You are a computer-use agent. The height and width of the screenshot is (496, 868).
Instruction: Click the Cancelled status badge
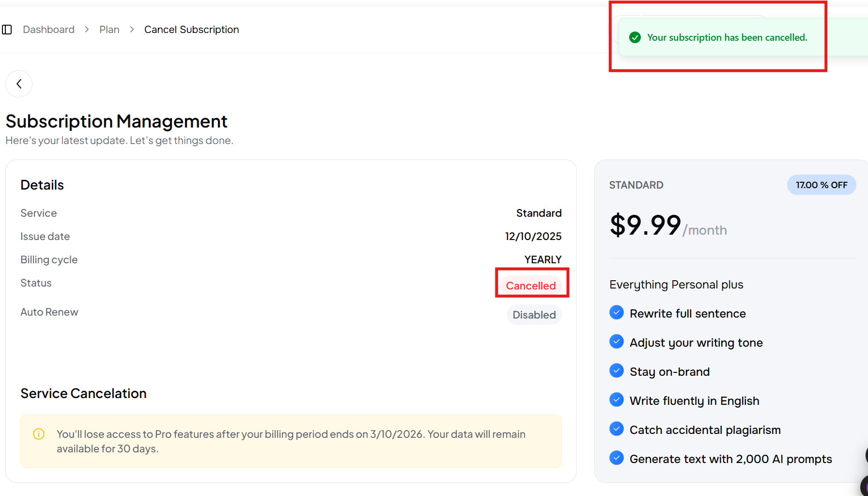530,286
